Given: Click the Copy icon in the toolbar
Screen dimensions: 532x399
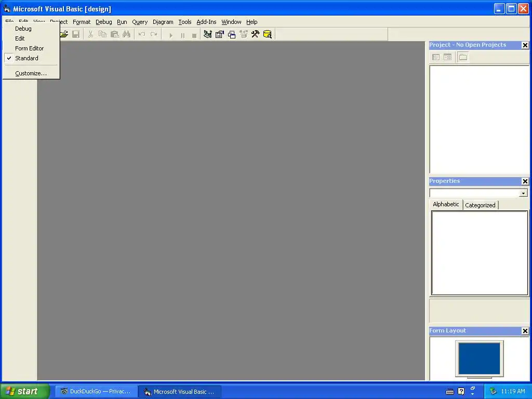Looking at the screenshot, I should (x=102, y=34).
